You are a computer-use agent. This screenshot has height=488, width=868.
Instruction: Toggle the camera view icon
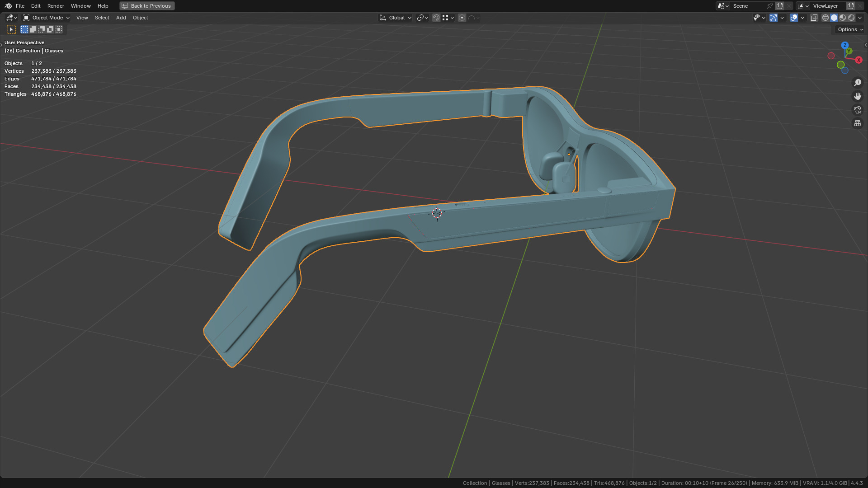click(x=857, y=110)
